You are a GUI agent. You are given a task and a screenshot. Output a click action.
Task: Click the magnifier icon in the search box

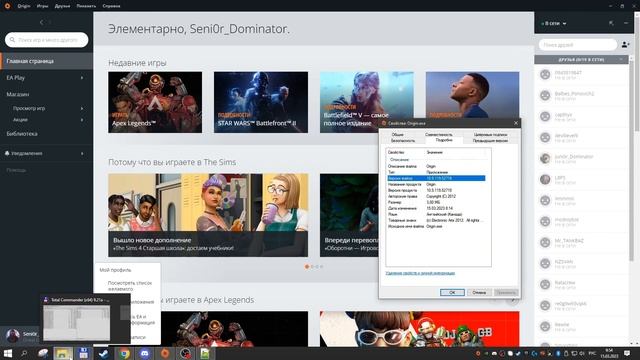pos(12,40)
